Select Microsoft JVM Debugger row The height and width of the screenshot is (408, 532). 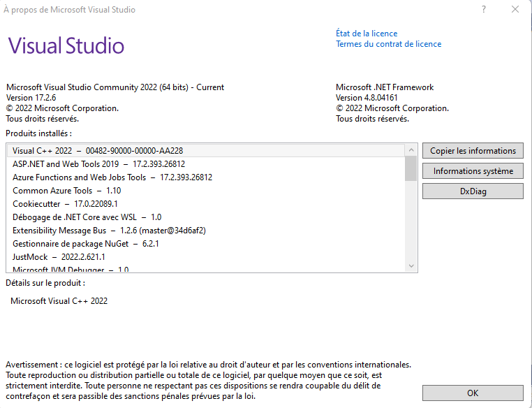pos(205,268)
